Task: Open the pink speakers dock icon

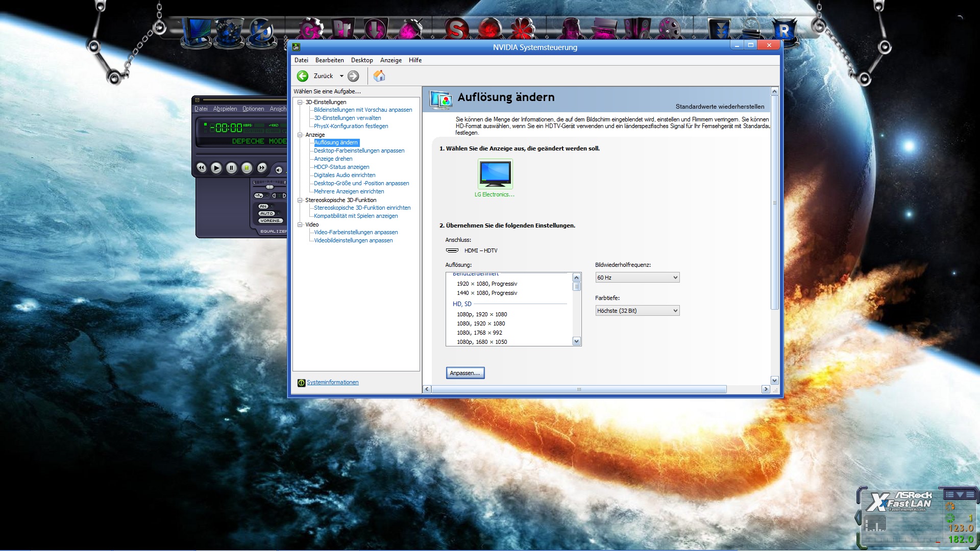Action: pos(638,29)
